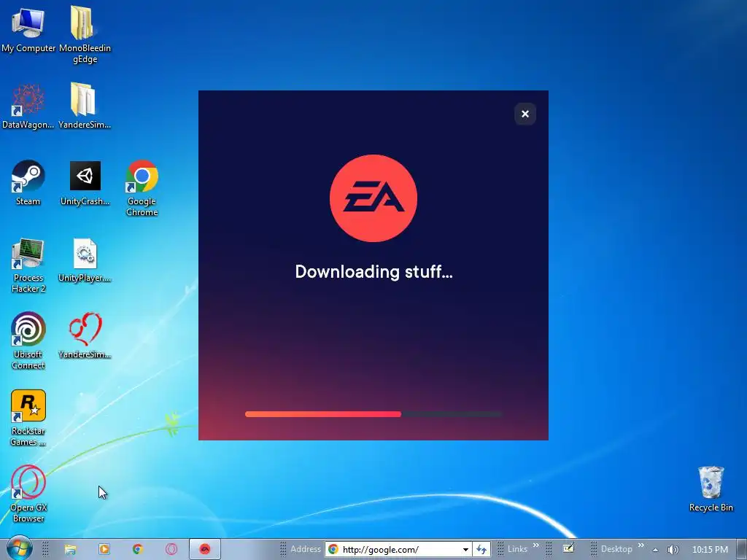The width and height of the screenshot is (747, 560).
Task: Open Opera GX from the taskbar
Action: point(171,549)
